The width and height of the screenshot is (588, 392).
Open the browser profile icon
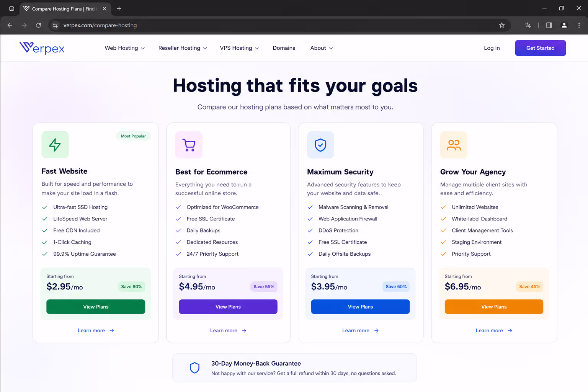[564, 25]
